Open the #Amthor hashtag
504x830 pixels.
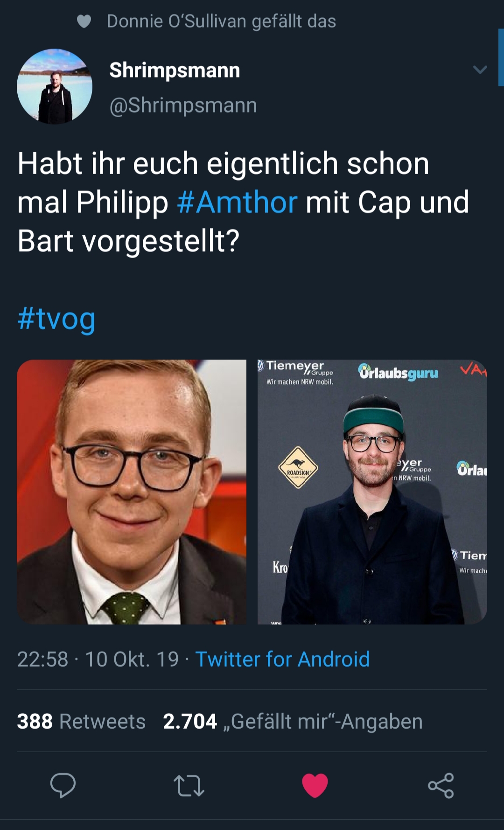(237, 202)
